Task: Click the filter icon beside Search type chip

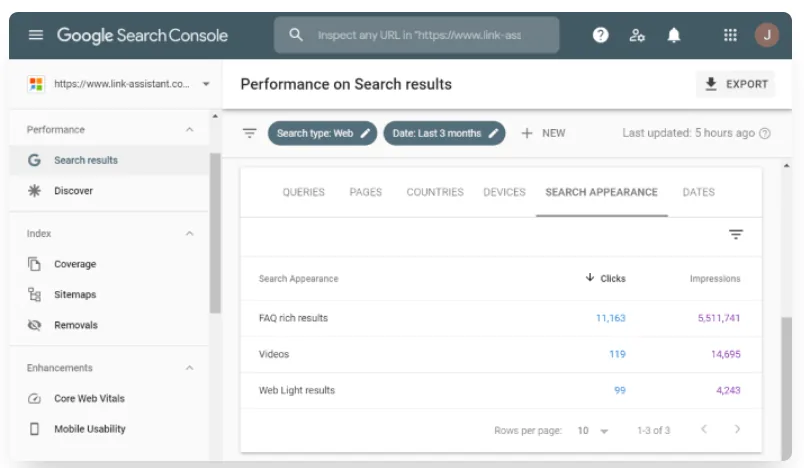Action: point(249,133)
